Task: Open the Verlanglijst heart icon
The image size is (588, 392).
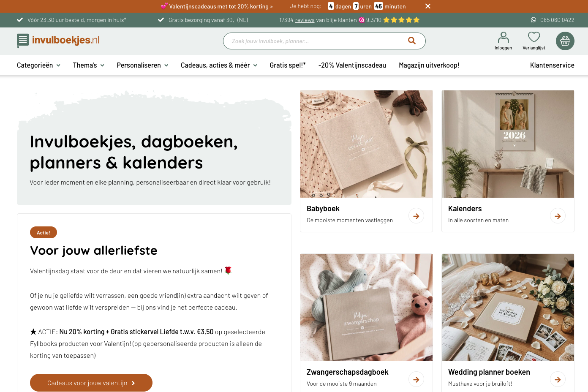Action: [534, 41]
